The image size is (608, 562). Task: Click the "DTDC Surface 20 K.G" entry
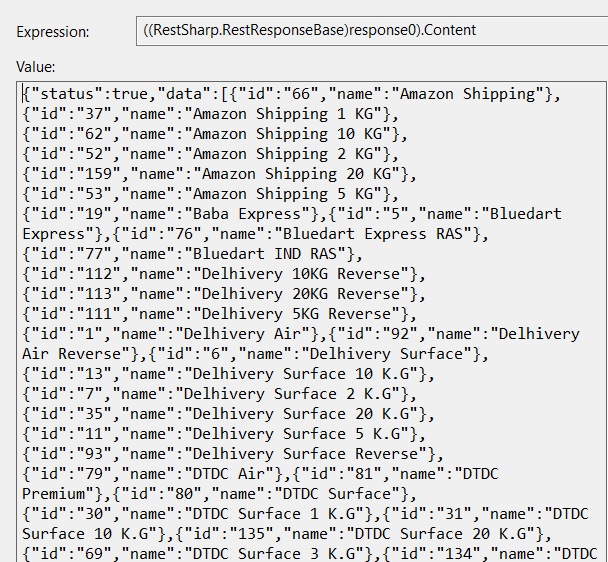pyautogui.click(x=364, y=534)
